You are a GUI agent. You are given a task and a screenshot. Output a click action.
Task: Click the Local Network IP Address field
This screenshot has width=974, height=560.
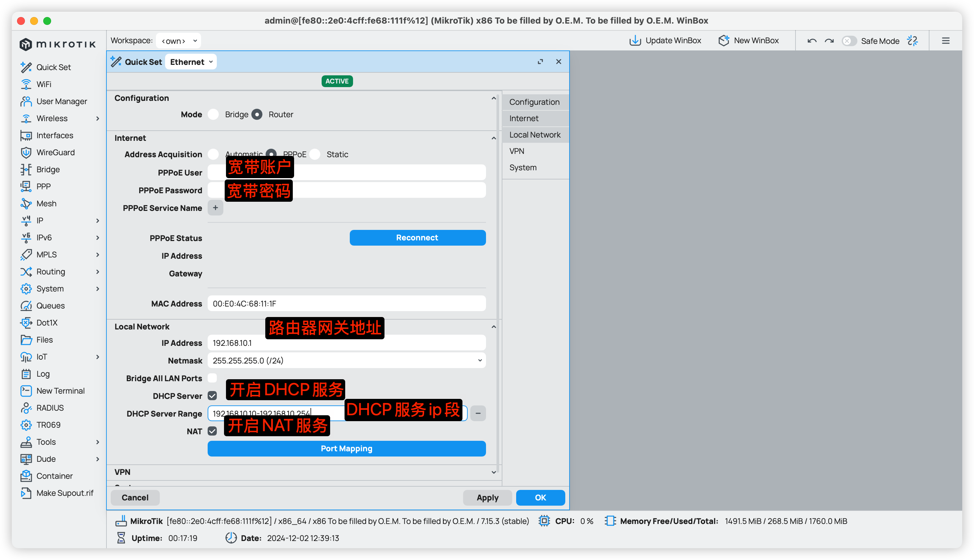347,342
